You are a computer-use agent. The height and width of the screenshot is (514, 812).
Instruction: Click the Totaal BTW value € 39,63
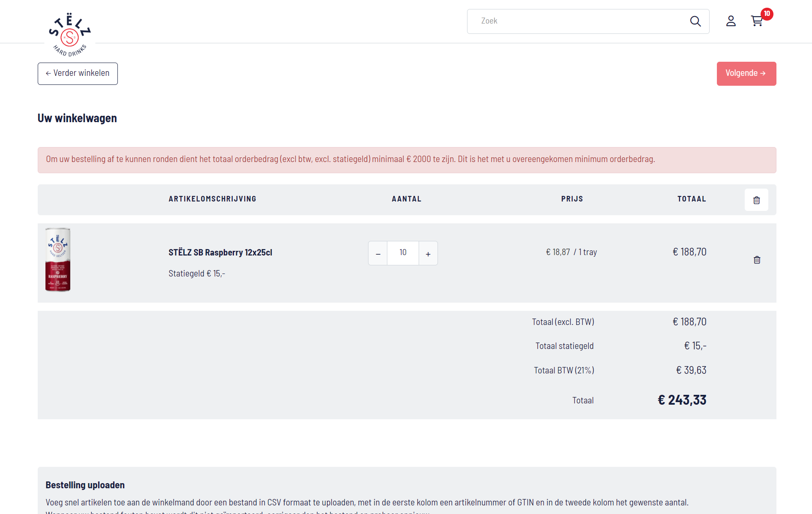click(691, 370)
